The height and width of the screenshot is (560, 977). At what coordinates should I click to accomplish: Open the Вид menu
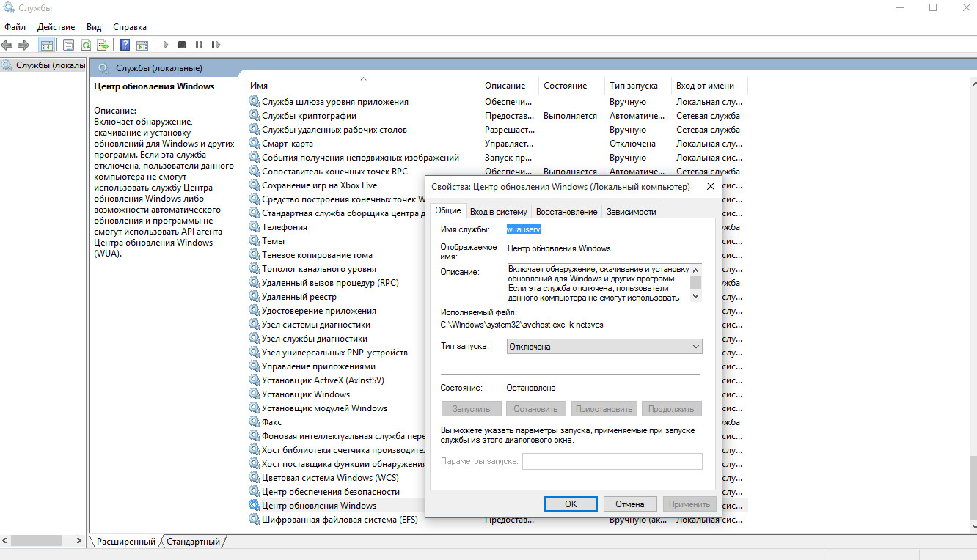(x=94, y=27)
